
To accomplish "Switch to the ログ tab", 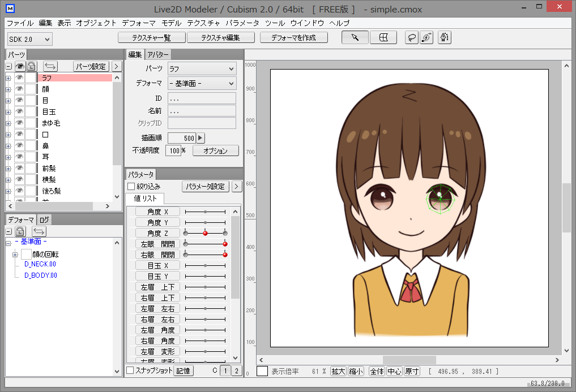I will tap(44, 219).
